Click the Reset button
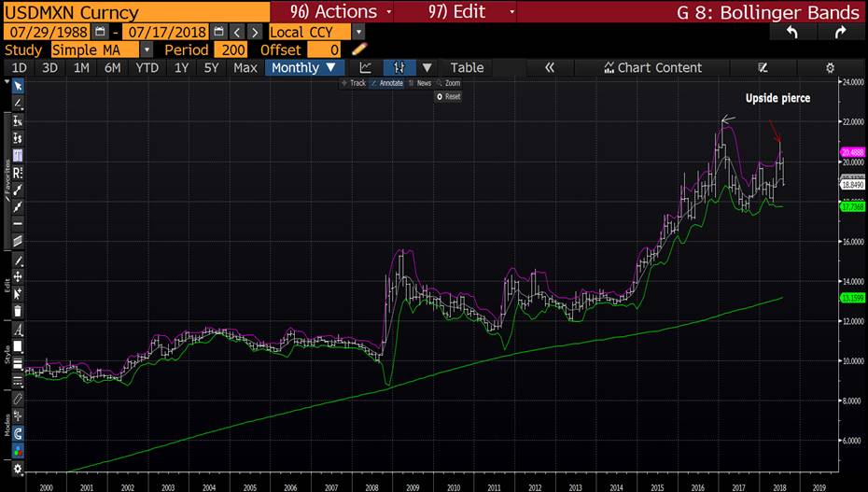 [x=448, y=96]
